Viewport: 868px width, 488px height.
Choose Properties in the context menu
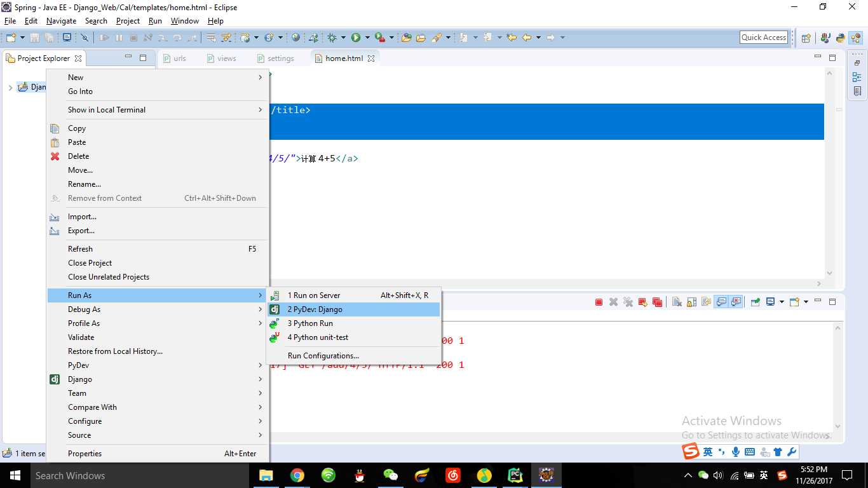pos(158,454)
